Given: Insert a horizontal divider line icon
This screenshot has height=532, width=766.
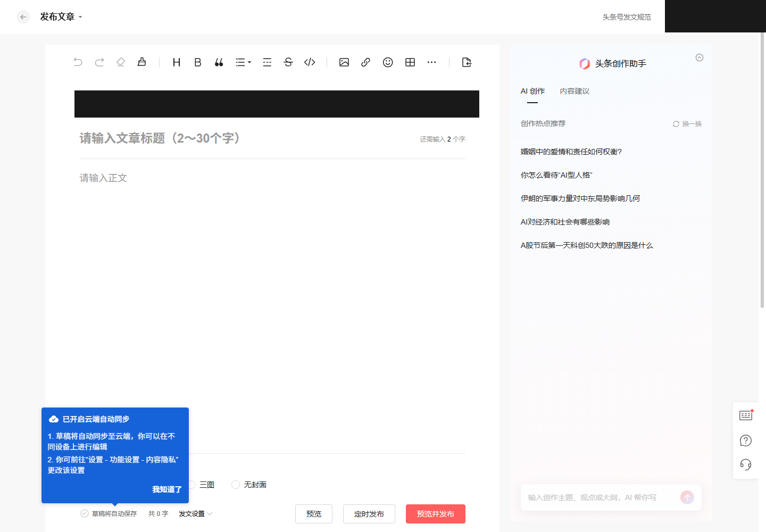Looking at the screenshot, I should click(267, 62).
